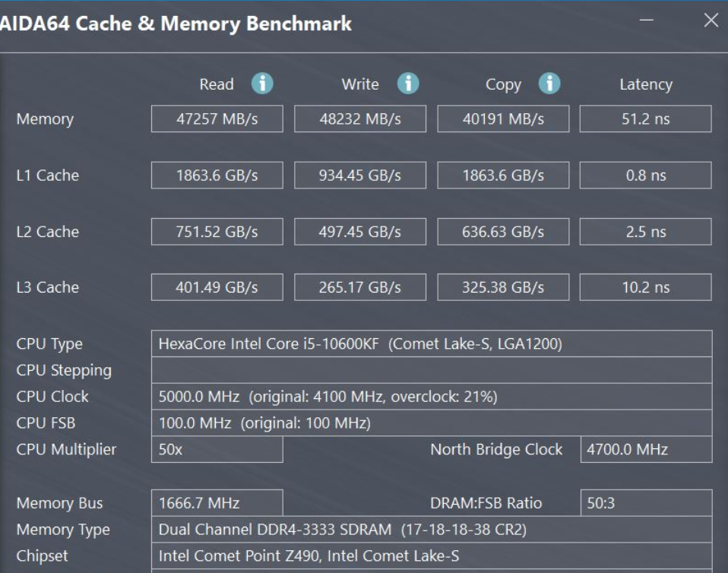Click the AIDA64 Cache & Memory Benchmark title bar
The image size is (728, 573).
tap(228, 23)
